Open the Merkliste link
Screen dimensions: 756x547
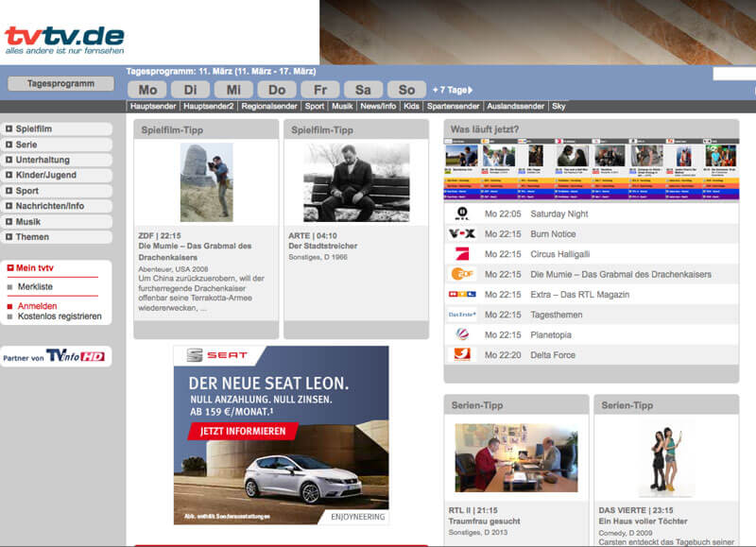[x=35, y=287]
